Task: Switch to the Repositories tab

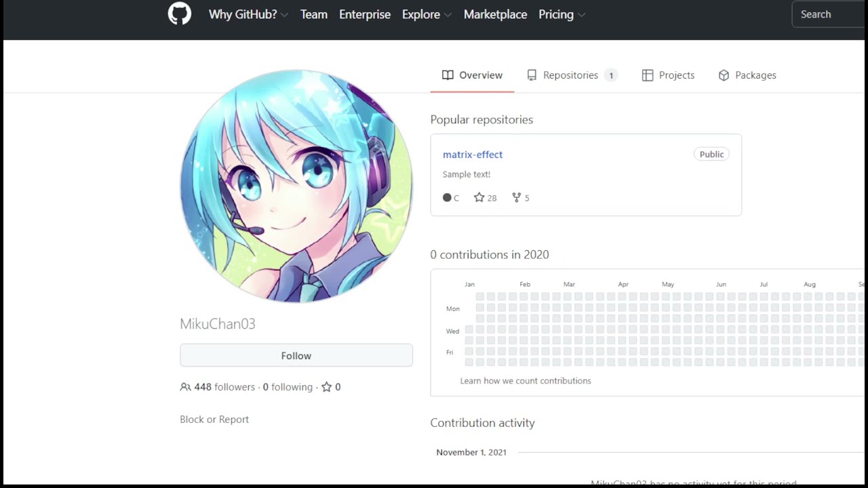Action: tap(572, 75)
